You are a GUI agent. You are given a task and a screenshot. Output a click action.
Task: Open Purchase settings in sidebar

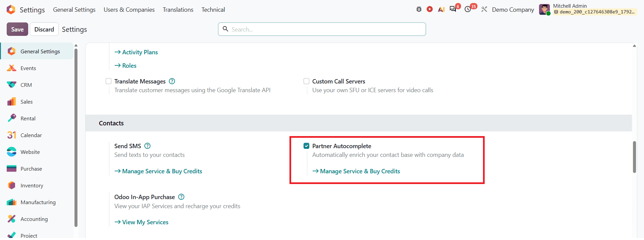point(37,169)
